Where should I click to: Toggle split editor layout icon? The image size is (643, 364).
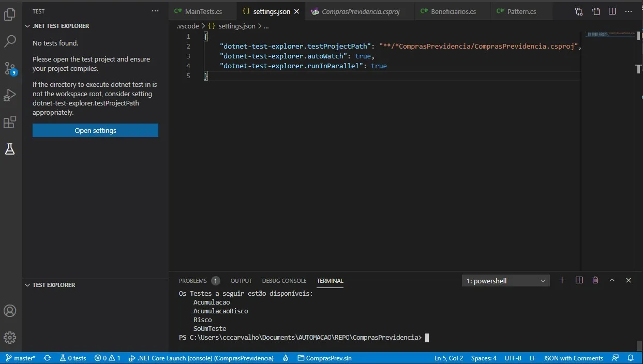pyautogui.click(x=612, y=11)
